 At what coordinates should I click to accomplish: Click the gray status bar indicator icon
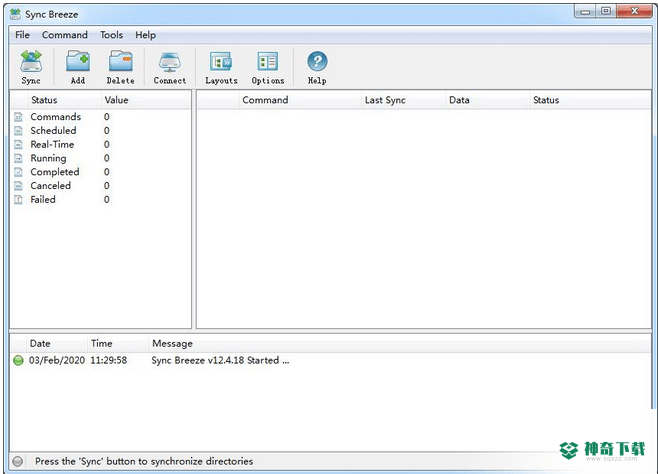[18, 461]
